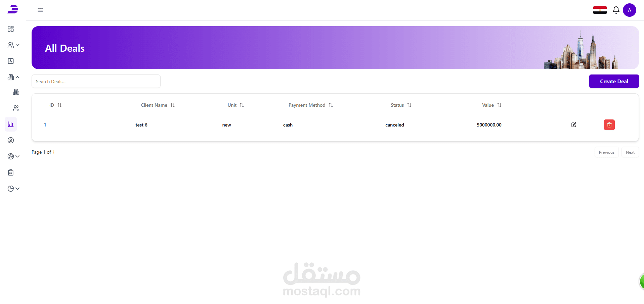Click the 'canceled' status cell
644x304 pixels.
395,125
